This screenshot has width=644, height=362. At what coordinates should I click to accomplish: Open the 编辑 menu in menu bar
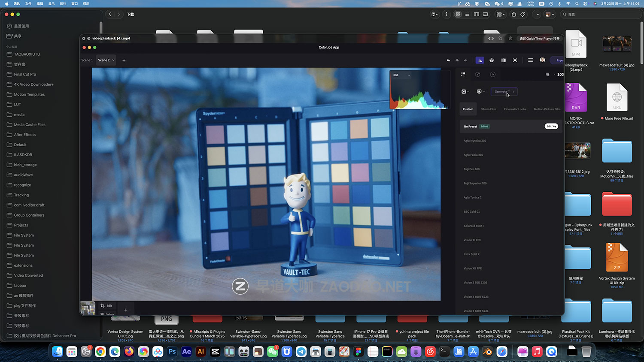[40, 3]
